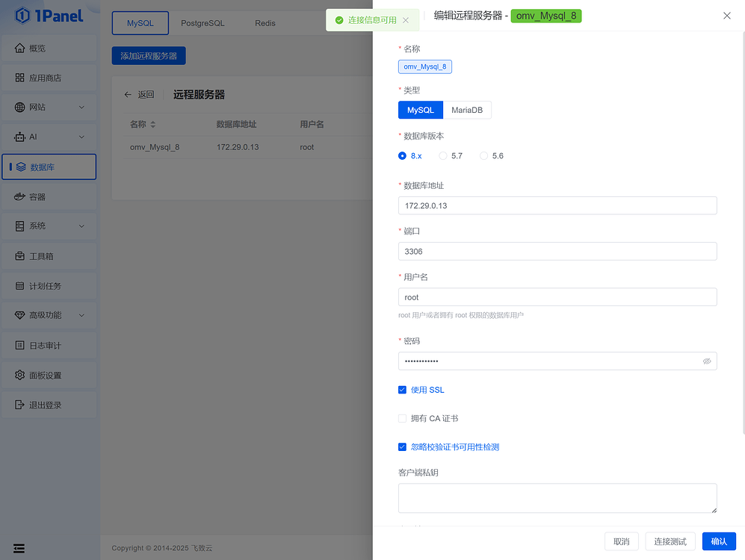Check the 拥有 CA 证书 checkbox
The height and width of the screenshot is (560, 745).
(402, 418)
